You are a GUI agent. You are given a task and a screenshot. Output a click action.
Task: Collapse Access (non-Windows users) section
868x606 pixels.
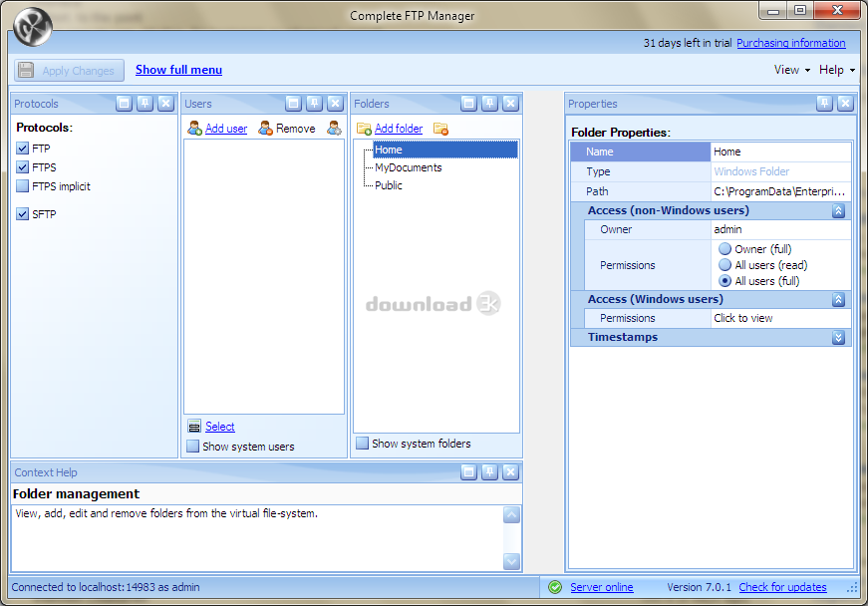[838, 210]
